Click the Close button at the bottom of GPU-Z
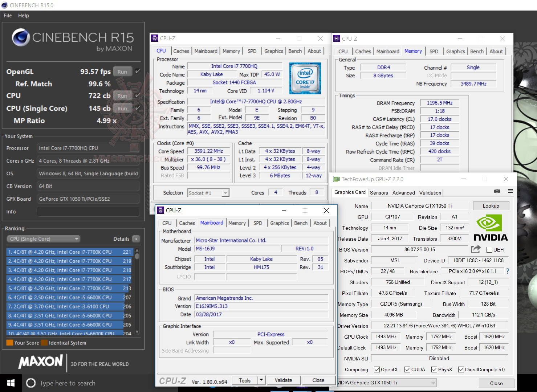The width and height of the screenshot is (537, 392). click(x=496, y=383)
